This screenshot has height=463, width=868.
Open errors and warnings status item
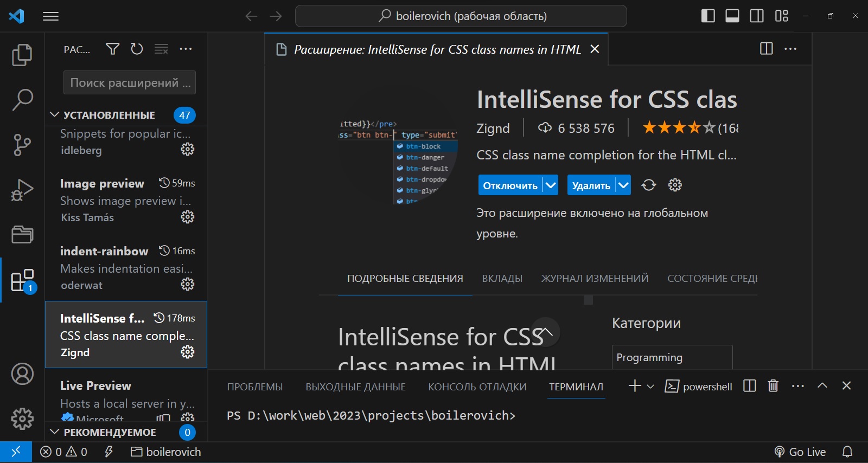pos(63,452)
